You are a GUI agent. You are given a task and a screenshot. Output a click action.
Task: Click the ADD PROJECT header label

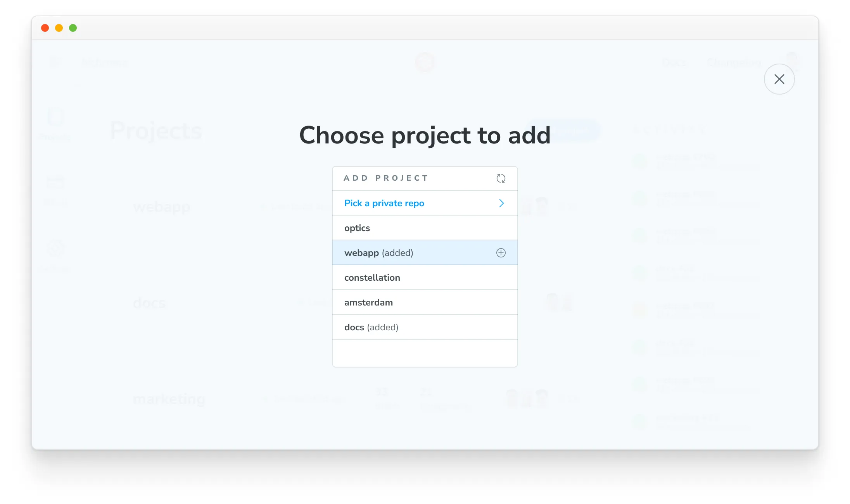[x=386, y=178]
